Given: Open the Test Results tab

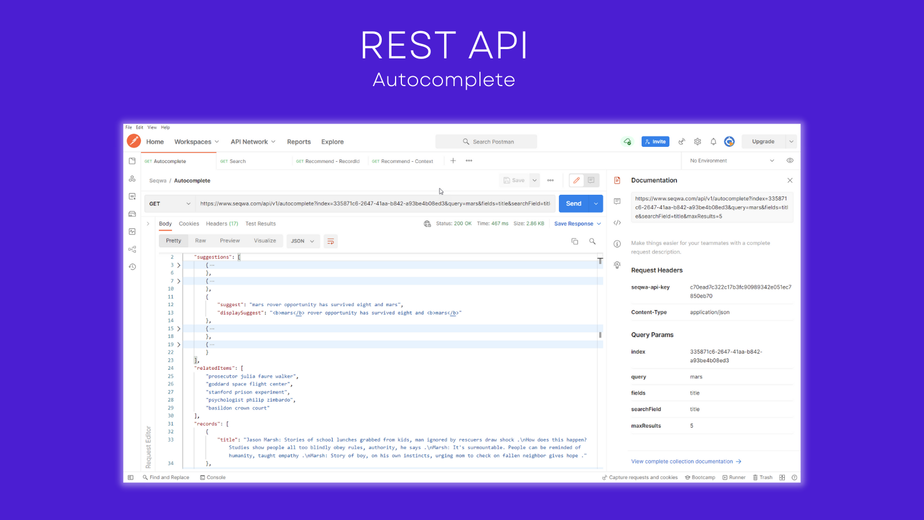Looking at the screenshot, I should click(260, 223).
